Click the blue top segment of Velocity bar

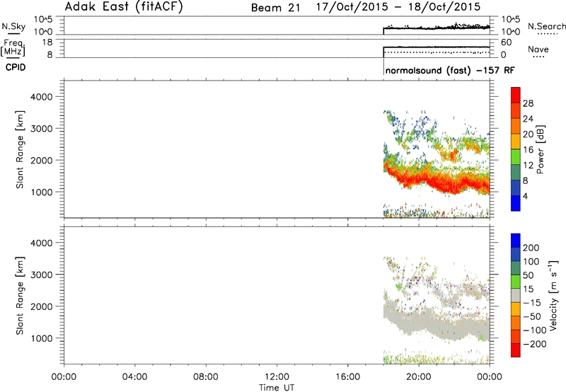[x=516, y=241]
